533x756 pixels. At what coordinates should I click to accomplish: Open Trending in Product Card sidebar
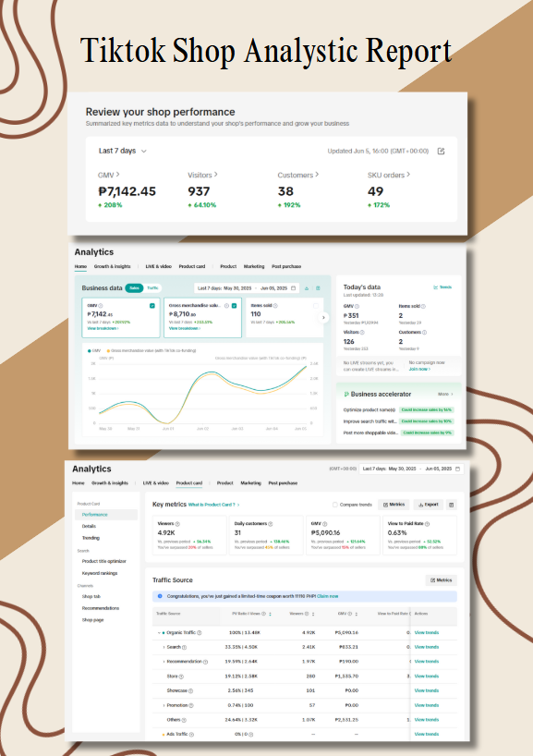(91, 538)
